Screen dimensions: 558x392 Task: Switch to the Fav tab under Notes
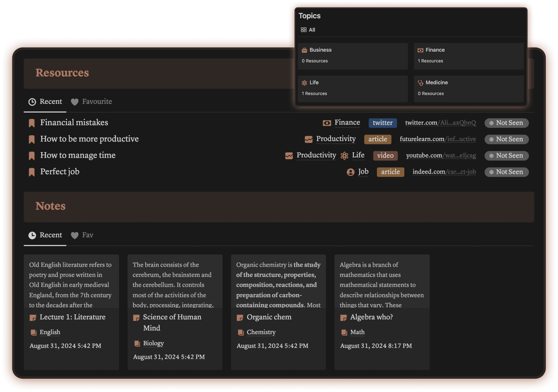[x=82, y=235]
